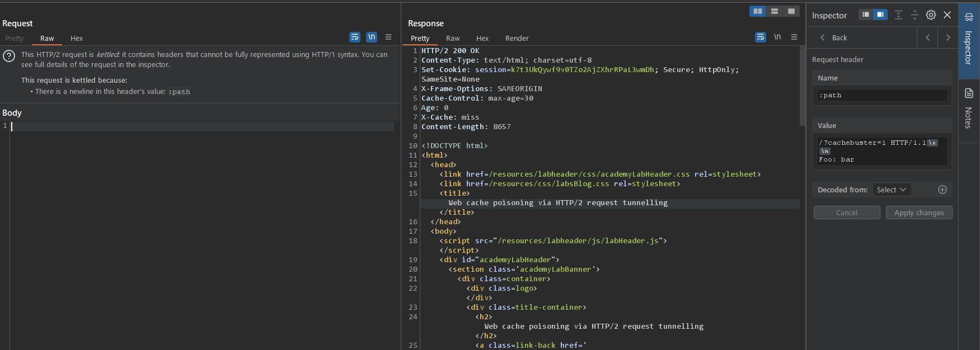Open the Response panel hamburger options menu
This screenshot has width=980, height=350.
794,37
